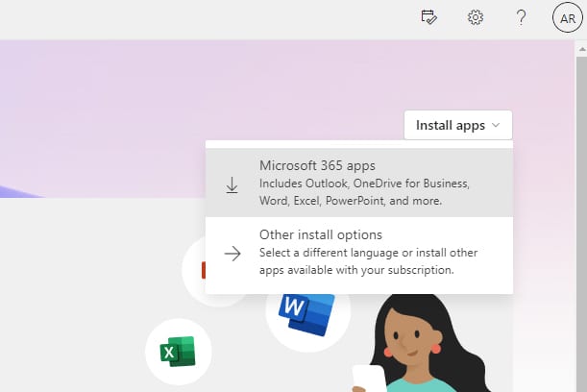
Task: Click the Excel app icon
Action: coord(178,352)
